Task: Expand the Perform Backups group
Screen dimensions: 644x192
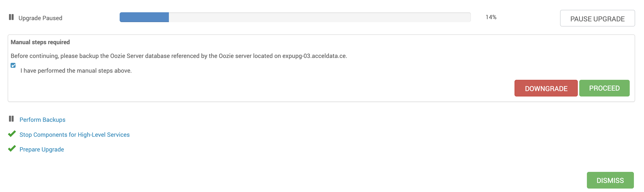Action: tap(43, 120)
